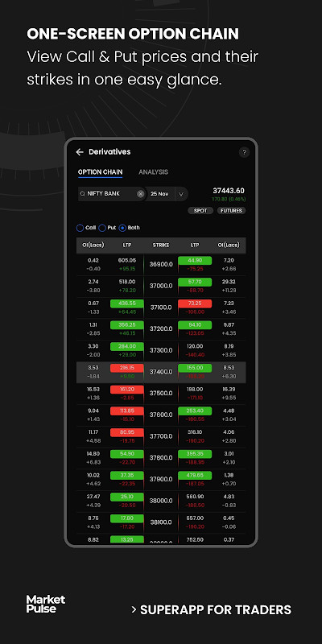This screenshot has height=644, width=322.
Task: Click the call LTP value 518.00
Action: [127, 282]
